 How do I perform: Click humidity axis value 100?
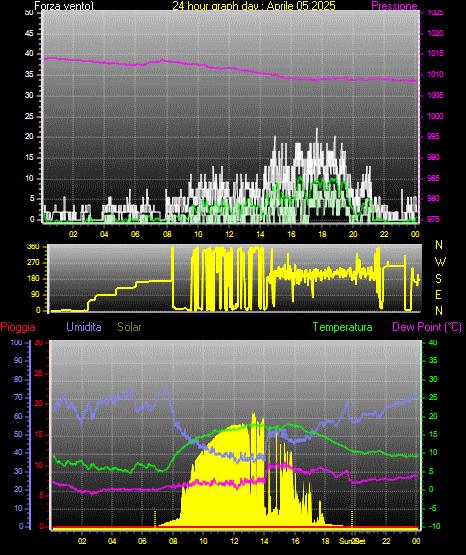pyautogui.click(x=16, y=342)
